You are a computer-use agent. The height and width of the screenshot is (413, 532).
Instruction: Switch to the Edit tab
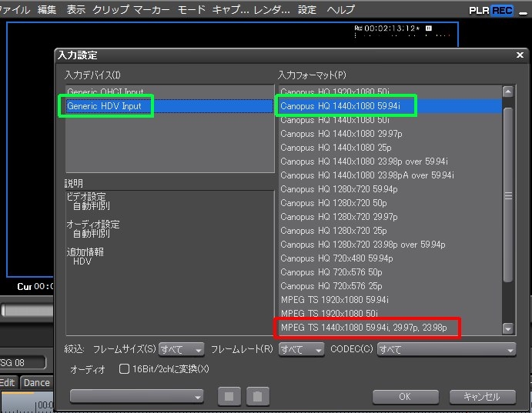pyautogui.click(x=8, y=382)
